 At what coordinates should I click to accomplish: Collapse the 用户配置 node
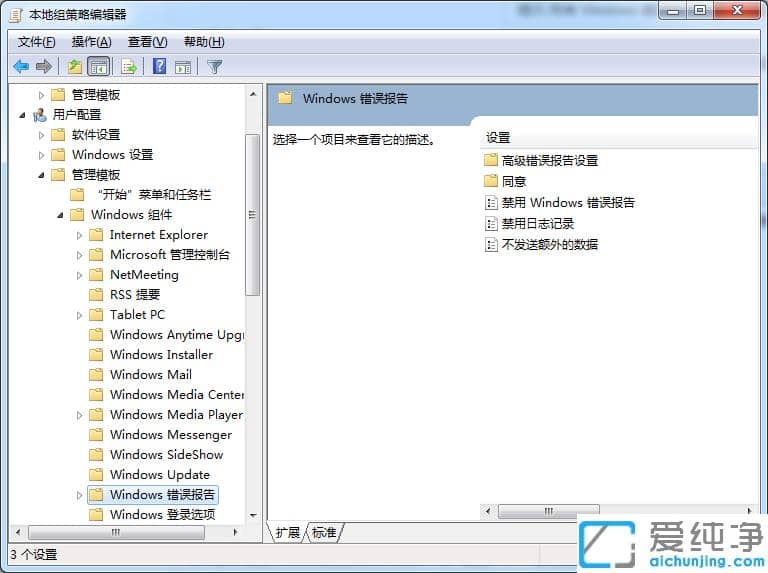point(22,115)
